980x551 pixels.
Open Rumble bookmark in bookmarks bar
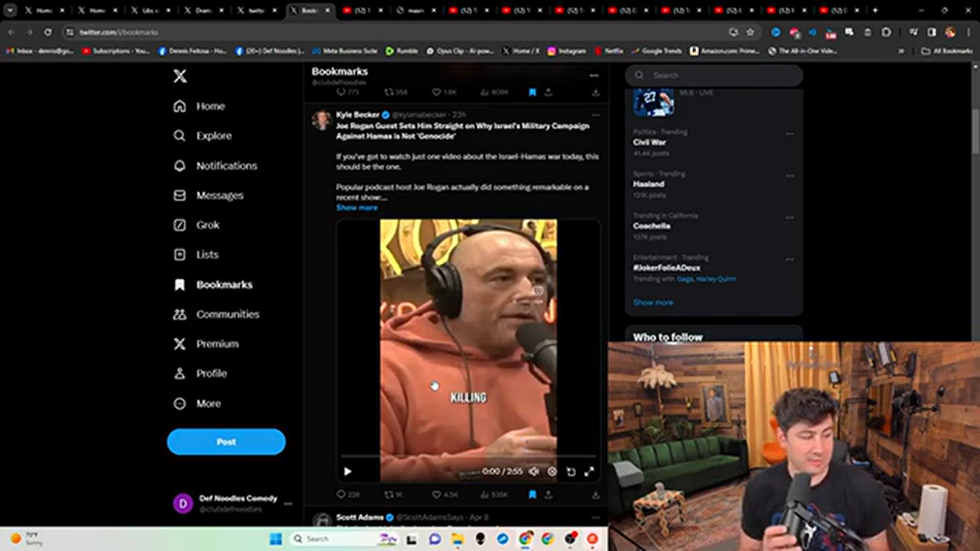click(x=402, y=51)
